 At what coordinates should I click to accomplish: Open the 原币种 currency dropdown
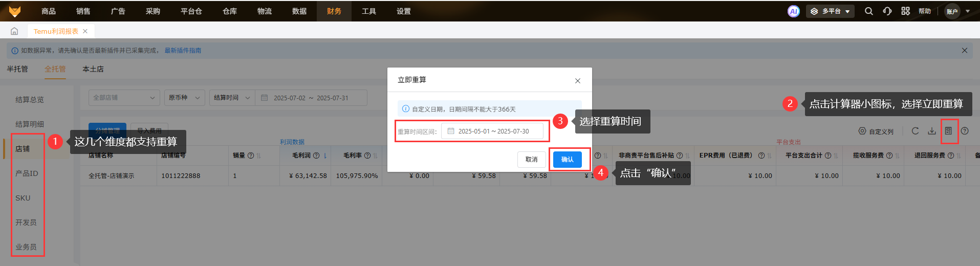tap(185, 98)
